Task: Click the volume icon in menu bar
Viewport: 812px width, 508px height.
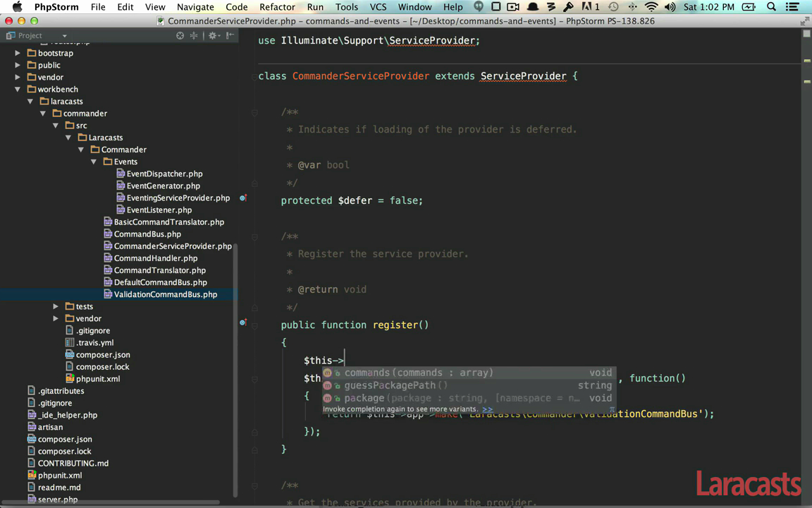Action: click(670, 7)
